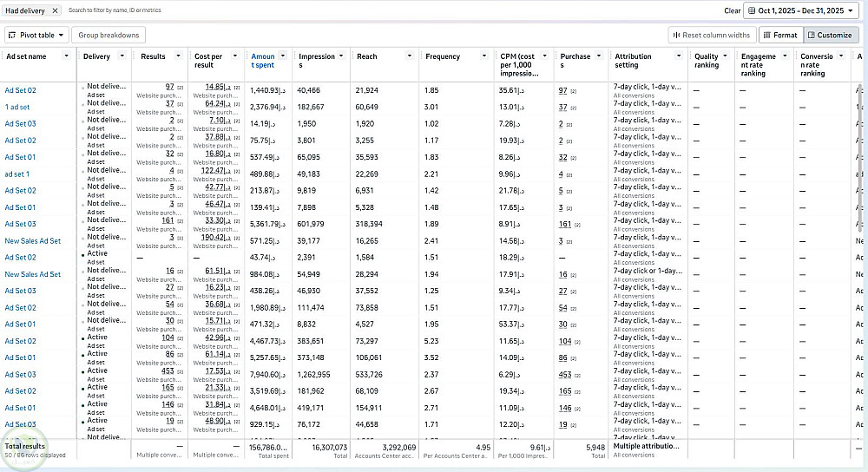This screenshot has height=472, width=868.
Task: Click the Reach column header
Action: (366, 56)
